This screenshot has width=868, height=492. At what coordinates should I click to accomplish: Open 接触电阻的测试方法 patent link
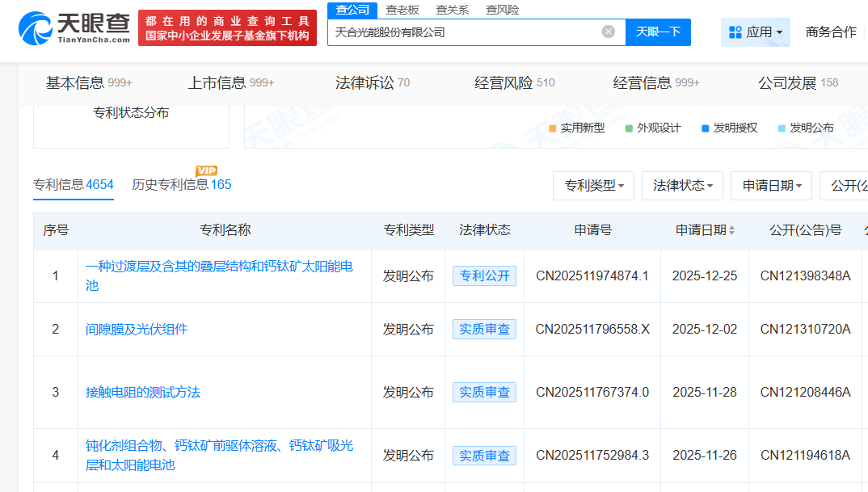[x=142, y=392]
